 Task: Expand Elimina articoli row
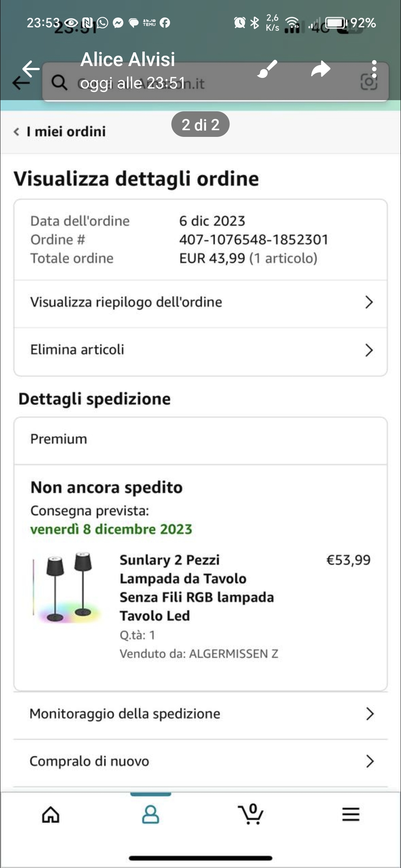point(200,350)
